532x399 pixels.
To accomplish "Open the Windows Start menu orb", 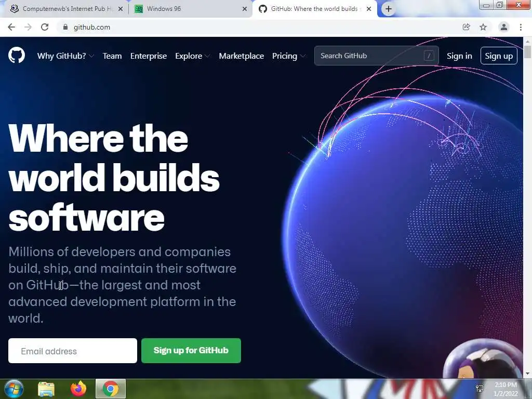I will pos(14,389).
